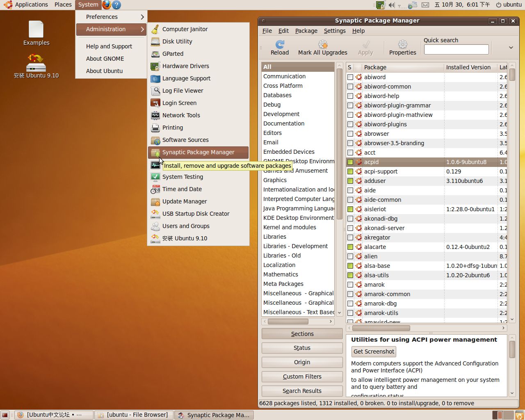Click the Installed Version column header

pos(470,67)
